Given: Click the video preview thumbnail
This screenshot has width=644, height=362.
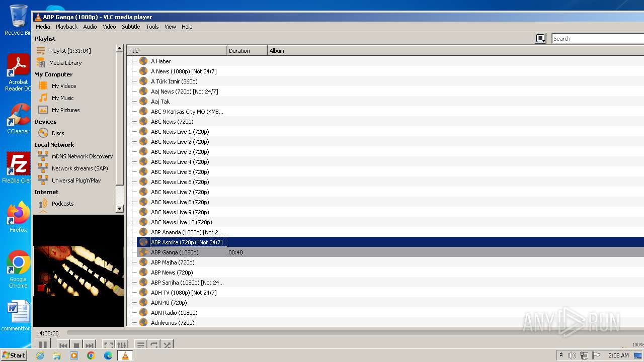Looking at the screenshot, I should tap(78, 271).
